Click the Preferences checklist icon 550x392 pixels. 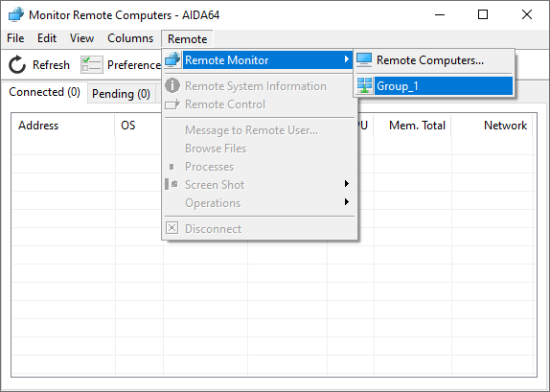(92, 65)
